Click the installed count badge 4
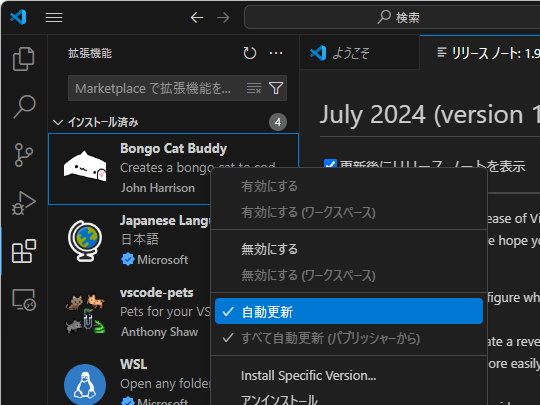The image size is (540, 405). pos(278,122)
